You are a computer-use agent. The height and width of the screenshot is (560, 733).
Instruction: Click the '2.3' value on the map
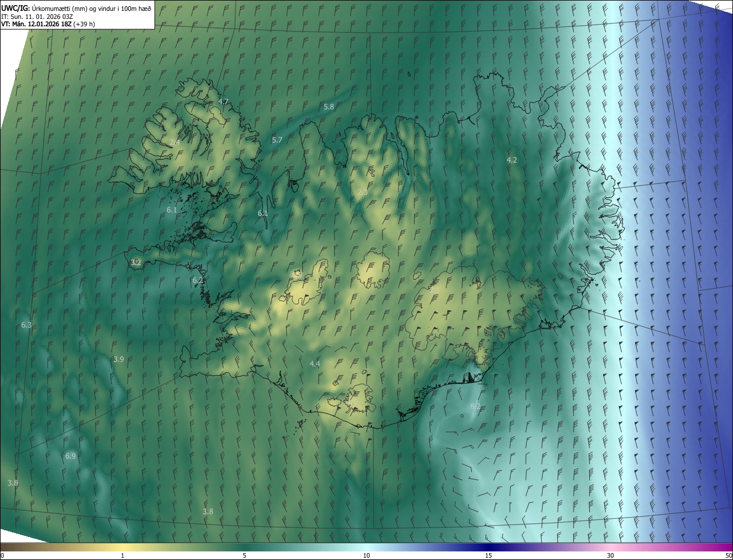[362, 192]
